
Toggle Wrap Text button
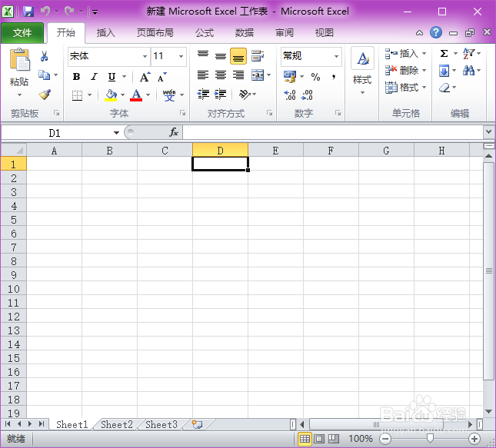point(258,56)
